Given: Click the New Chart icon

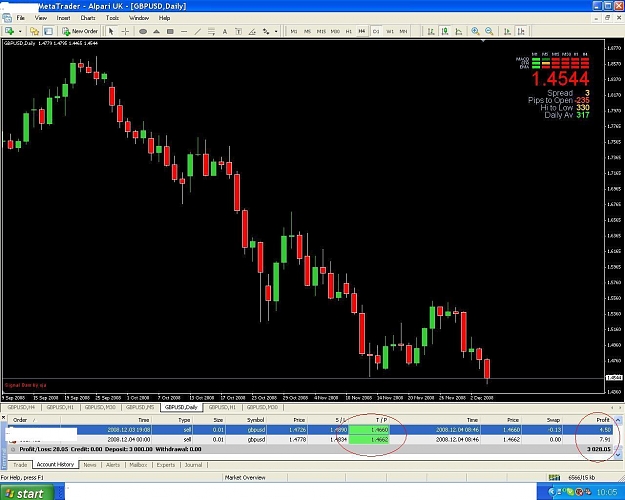Looking at the screenshot, I should [x=9, y=31].
